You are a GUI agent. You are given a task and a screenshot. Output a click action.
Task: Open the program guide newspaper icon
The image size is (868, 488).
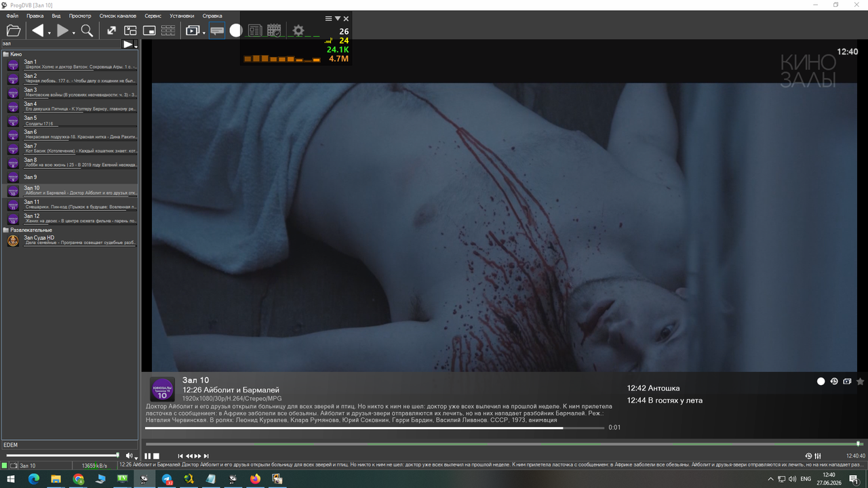click(255, 30)
